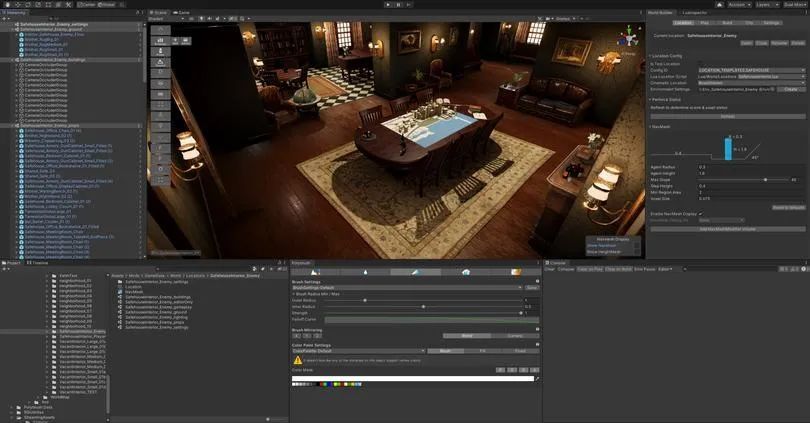The width and height of the screenshot is (810, 423).
Task: Open the Cinematic Location dropdown
Action: click(752, 83)
